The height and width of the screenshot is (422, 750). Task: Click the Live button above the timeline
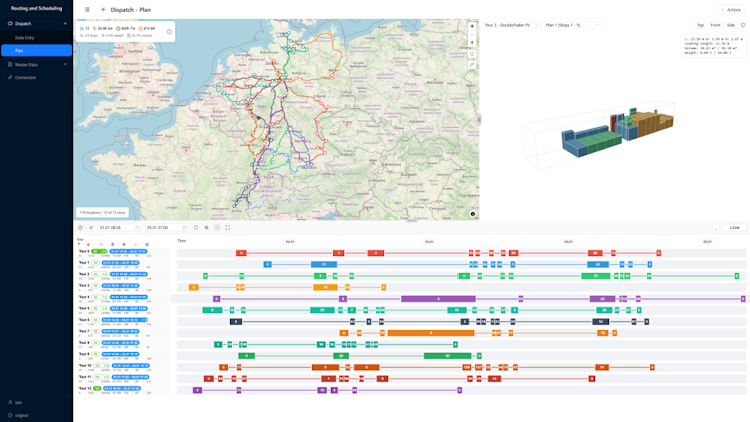[x=735, y=228]
